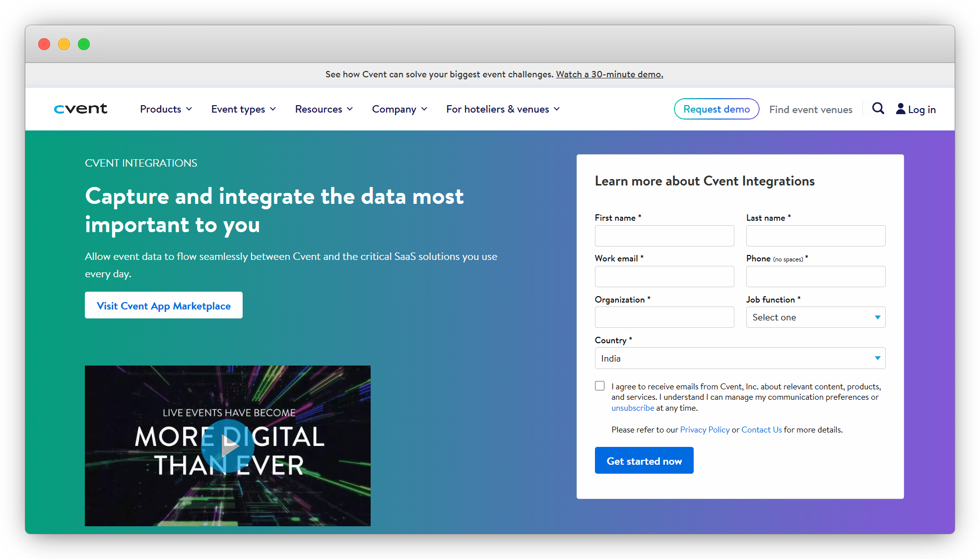Click Log in
980x559 pixels.
click(x=921, y=110)
